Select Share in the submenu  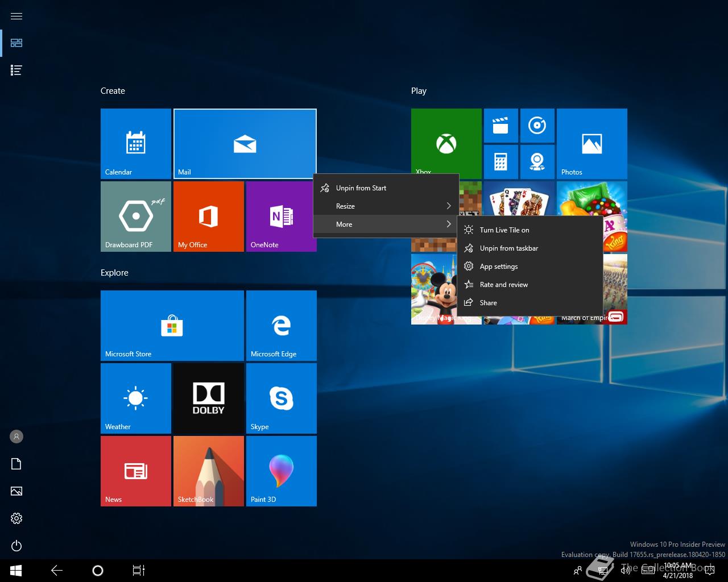[530, 303]
